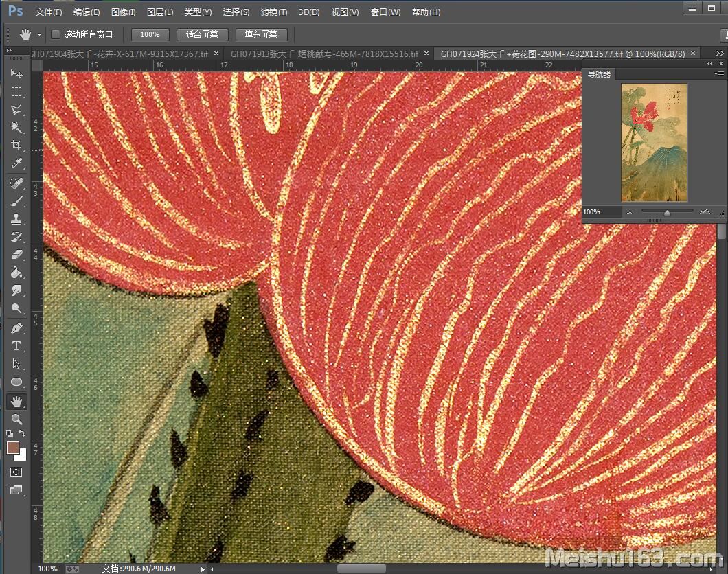The width and height of the screenshot is (728, 574).
Task: Click the 100% zoom button
Action: [x=150, y=35]
